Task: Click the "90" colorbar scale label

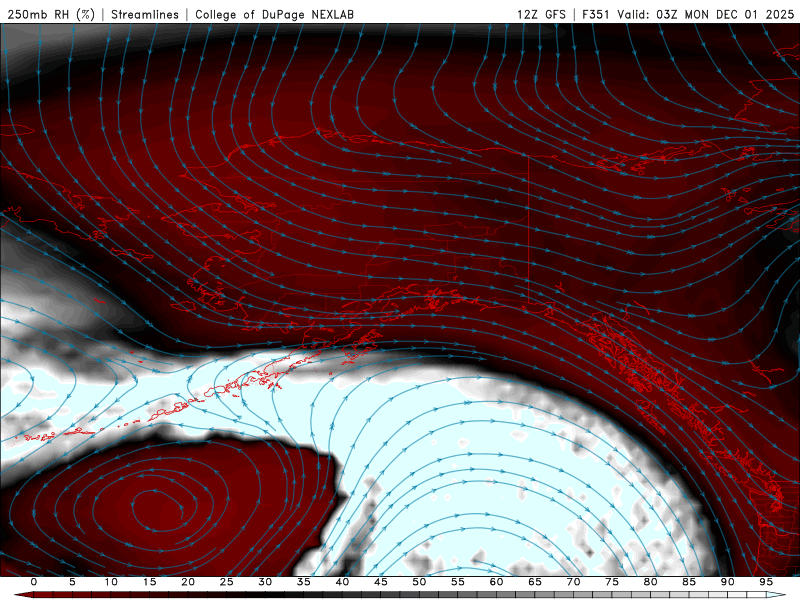Action: tap(728, 582)
